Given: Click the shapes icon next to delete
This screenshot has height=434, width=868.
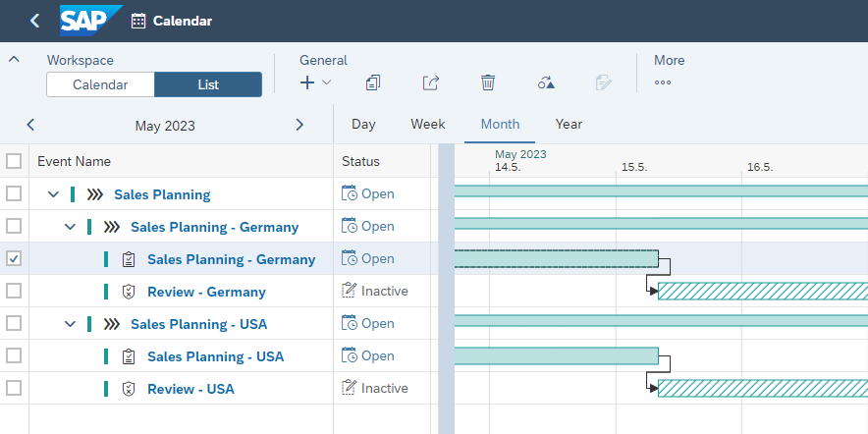Looking at the screenshot, I should (x=546, y=83).
